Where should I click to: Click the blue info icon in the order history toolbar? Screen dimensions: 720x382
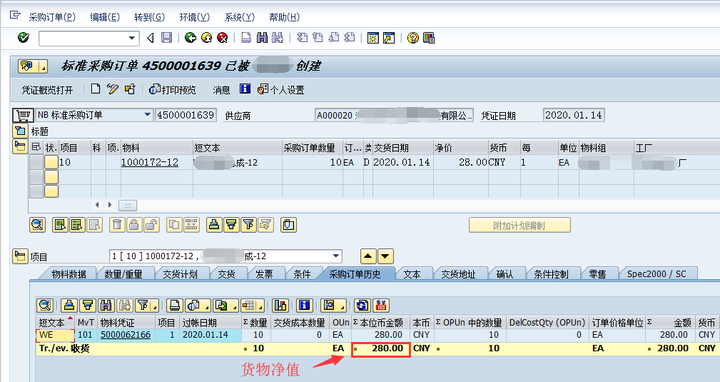(304, 305)
